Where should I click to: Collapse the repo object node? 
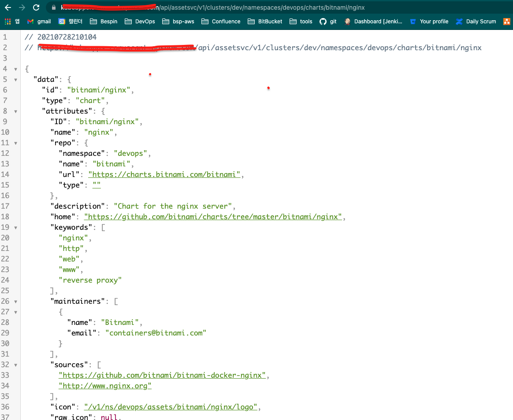coord(16,143)
